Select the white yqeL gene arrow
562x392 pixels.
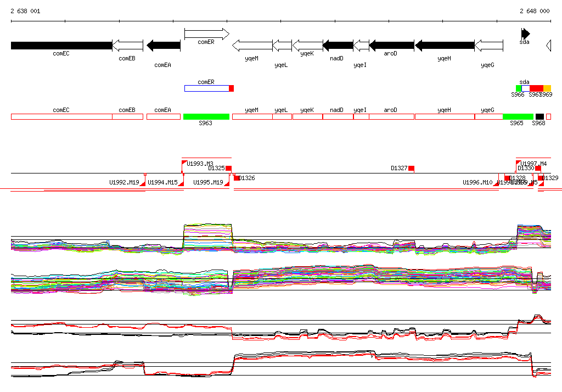(x=282, y=46)
